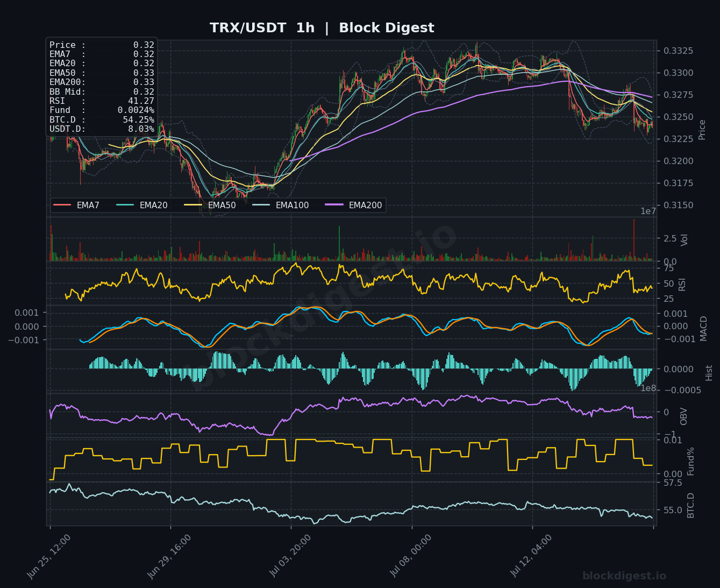Click the BB Mid 0.32 row in info box
The height and width of the screenshot is (588, 720).
(x=102, y=91)
